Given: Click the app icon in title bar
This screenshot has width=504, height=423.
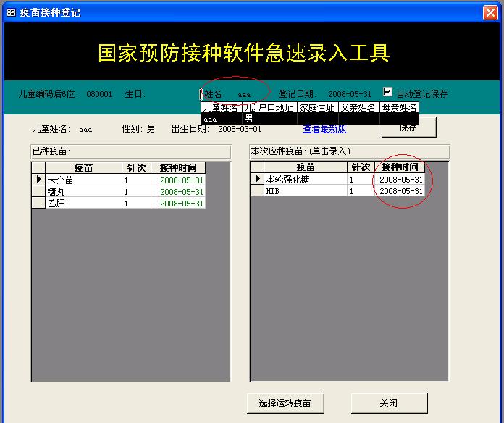Looking at the screenshot, I should tap(11, 12).
